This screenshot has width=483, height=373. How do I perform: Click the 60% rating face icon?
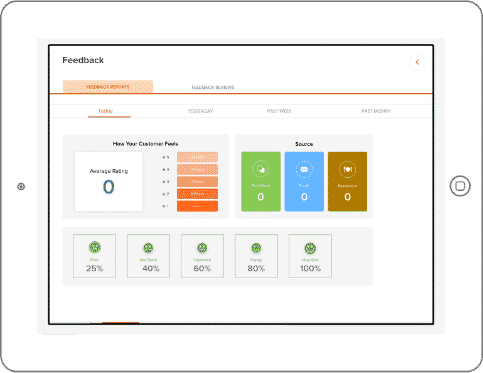pyautogui.click(x=202, y=248)
